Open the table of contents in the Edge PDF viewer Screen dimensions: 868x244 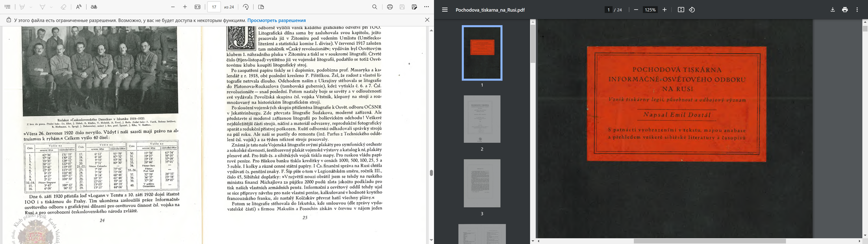coord(8,7)
